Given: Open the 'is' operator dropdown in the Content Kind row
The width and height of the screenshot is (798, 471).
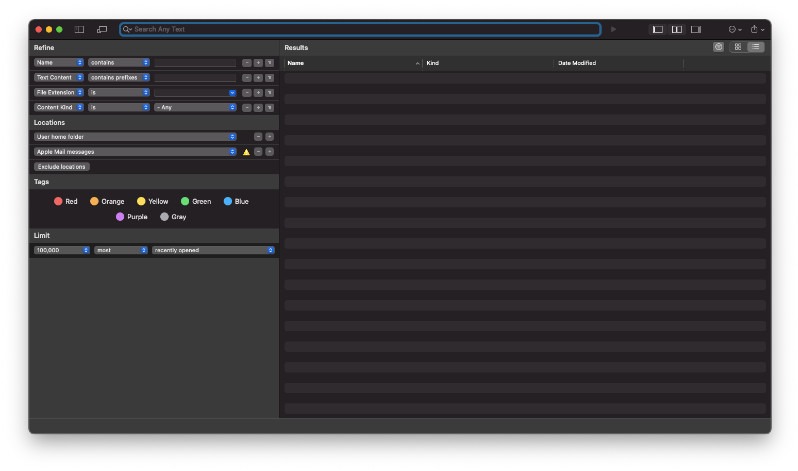Looking at the screenshot, I should tap(119, 107).
